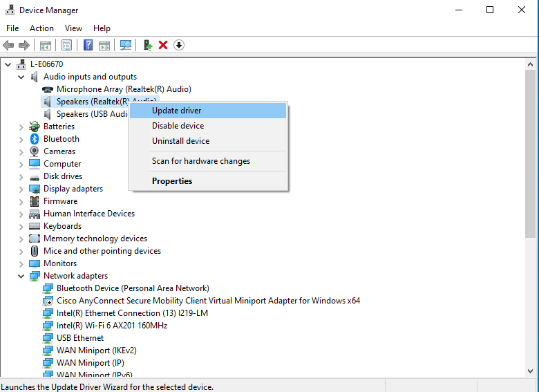Viewport: 539px width, 392px height.
Task: Select the Human Interface Devices label
Action: point(89,214)
